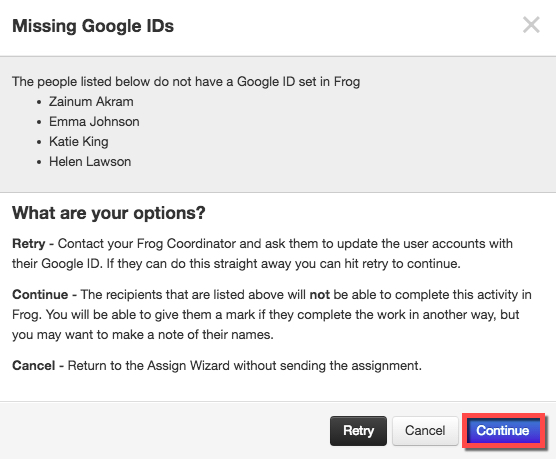
Task: Click the black Retry button
Action: (x=358, y=431)
